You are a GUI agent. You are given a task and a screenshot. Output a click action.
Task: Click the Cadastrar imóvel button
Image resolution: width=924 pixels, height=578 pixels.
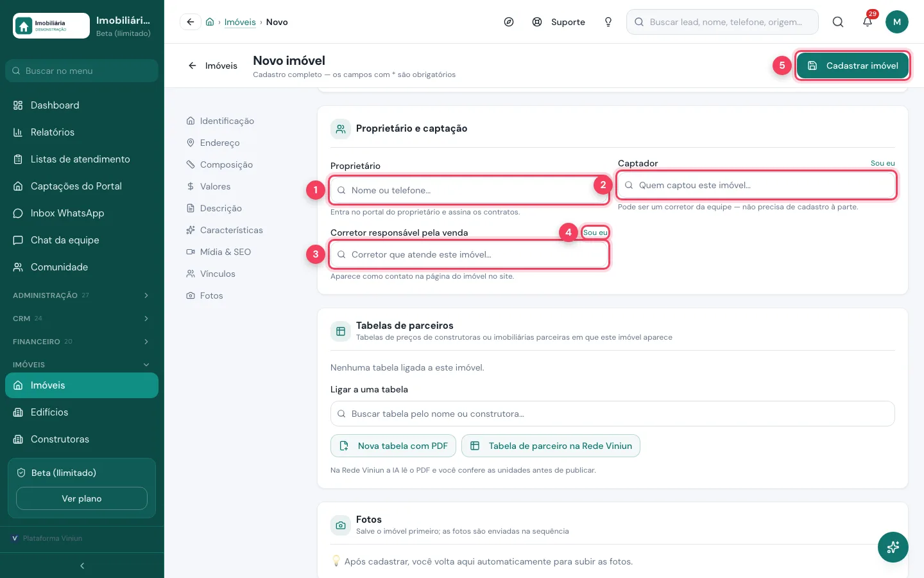tap(852, 66)
